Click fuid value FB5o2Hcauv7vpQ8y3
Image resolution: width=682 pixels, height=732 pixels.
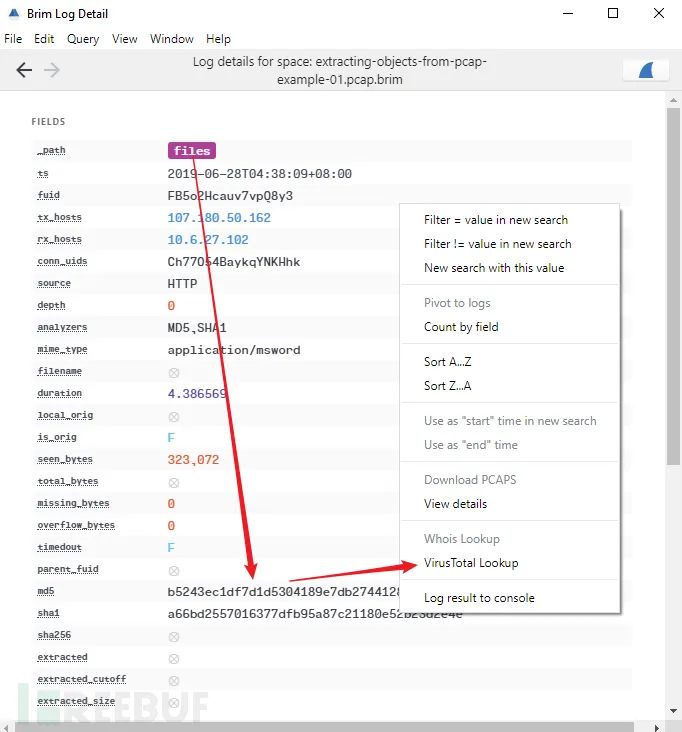tap(230, 196)
